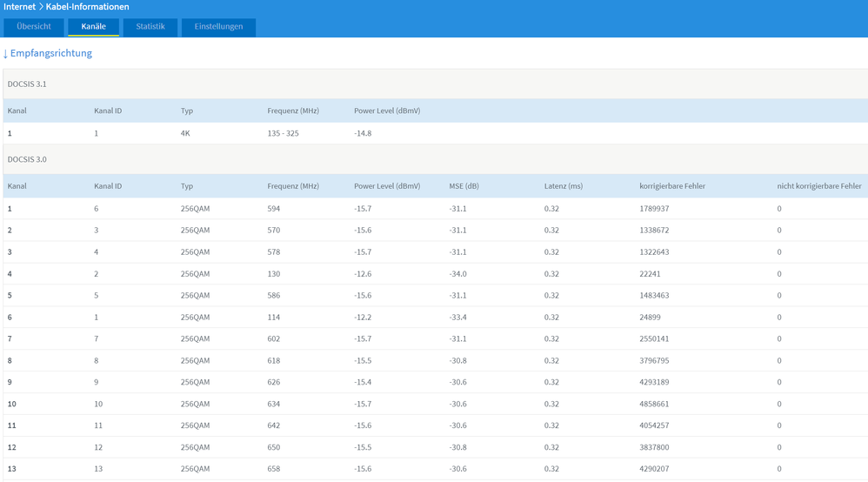Image resolution: width=868 pixels, height=482 pixels.
Task: Switch to the Kanäle tab
Action: 93,27
